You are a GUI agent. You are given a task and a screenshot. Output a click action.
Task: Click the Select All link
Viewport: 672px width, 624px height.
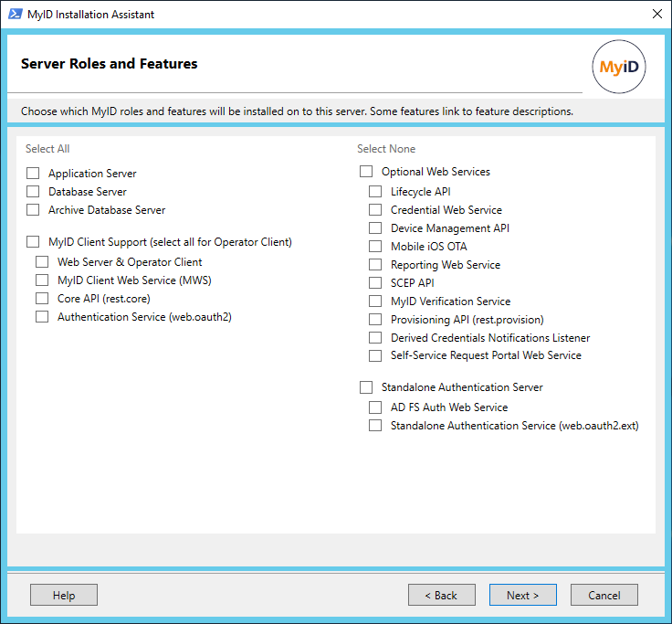pyautogui.click(x=47, y=149)
